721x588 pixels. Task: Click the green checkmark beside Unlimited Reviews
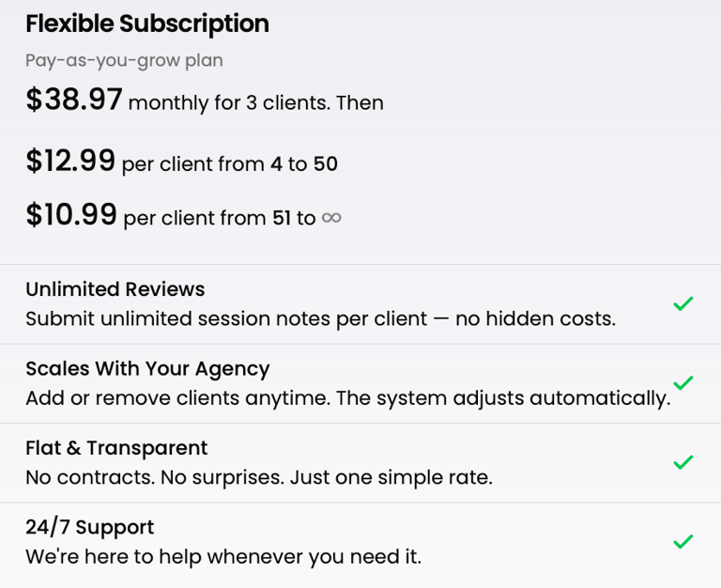point(683,303)
